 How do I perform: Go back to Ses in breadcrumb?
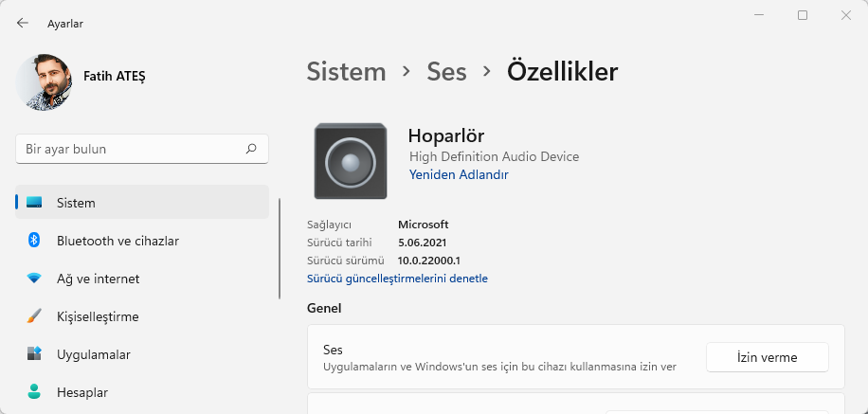[446, 71]
